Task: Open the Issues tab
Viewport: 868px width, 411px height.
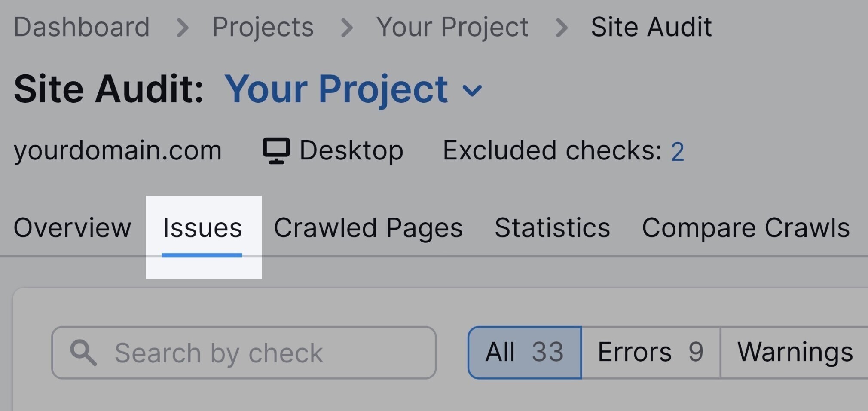Action: (202, 228)
